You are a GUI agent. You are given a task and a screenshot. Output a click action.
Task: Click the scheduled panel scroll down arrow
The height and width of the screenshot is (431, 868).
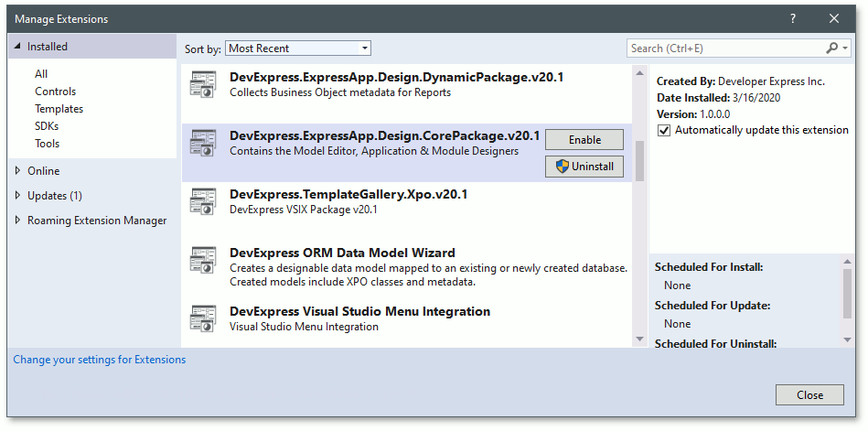848,339
